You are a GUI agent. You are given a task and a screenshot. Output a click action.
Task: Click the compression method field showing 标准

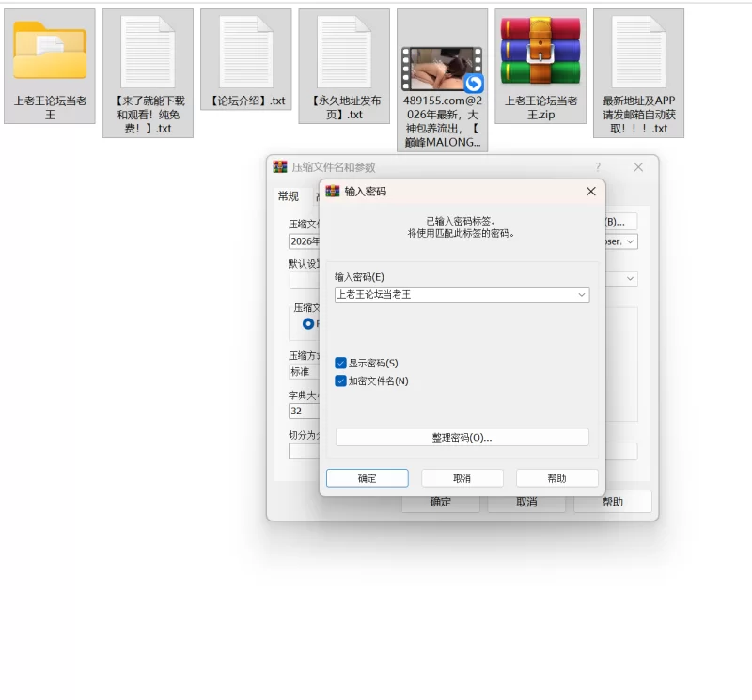[x=305, y=371]
